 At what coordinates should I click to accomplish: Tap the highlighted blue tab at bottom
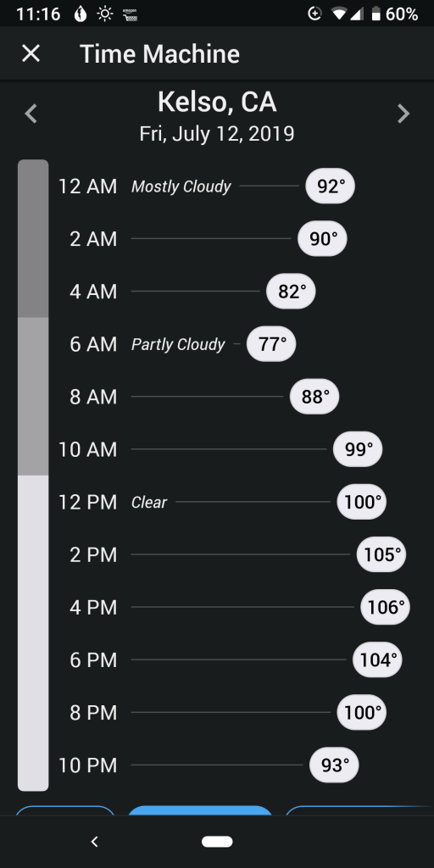point(200,810)
